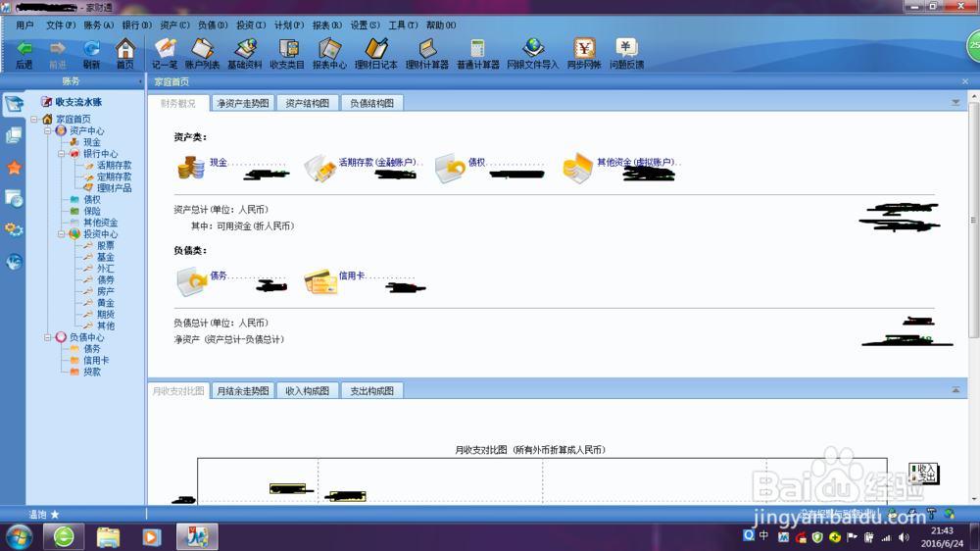Screen dimensions: 980x551
Task: Open 理财日记本 diary
Action: pyautogui.click(x=375, y=54)
